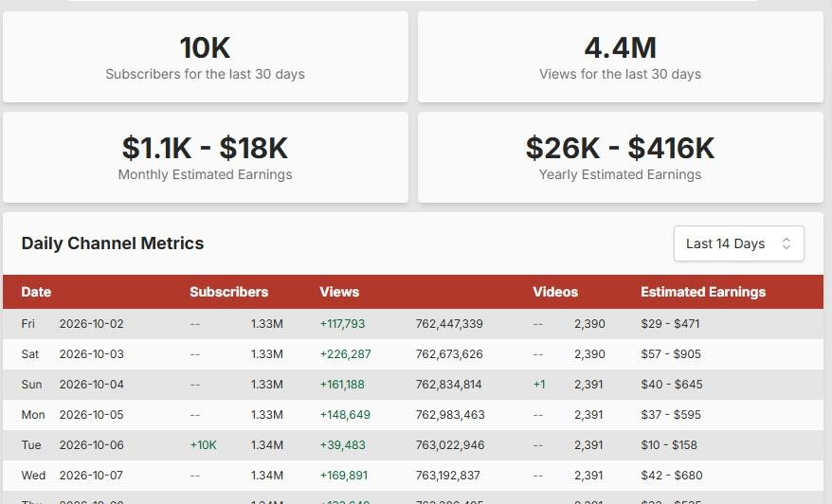Click the +1 videos change indicator
The width and height of the screenshot is (832, 504).
pyautogui.click(x=539, y=384)
